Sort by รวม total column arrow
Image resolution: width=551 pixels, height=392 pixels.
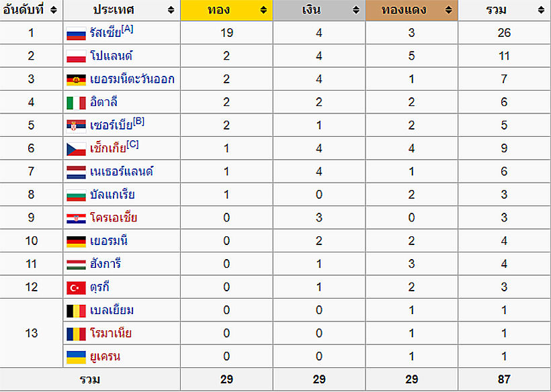click(x=541, y=11)
